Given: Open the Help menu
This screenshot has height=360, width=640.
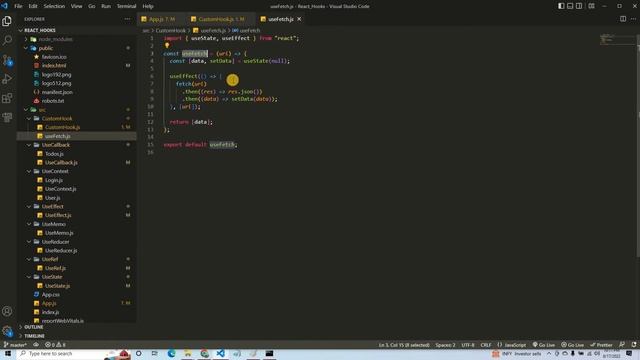Looking at the screenshot, I should tap(148, 6).
